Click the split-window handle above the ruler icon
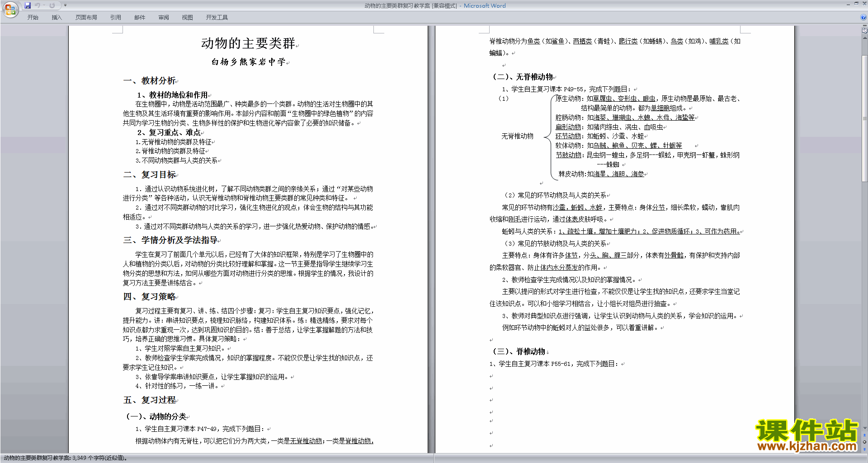The image size is (868, 463). pyautogui.click(x=865, y=26)
